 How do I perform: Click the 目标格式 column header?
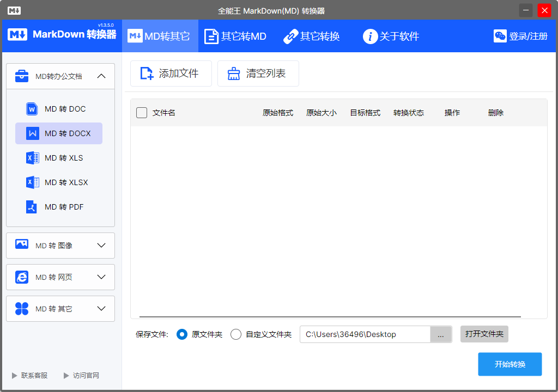pyautogui.click(x=365, y=113)
